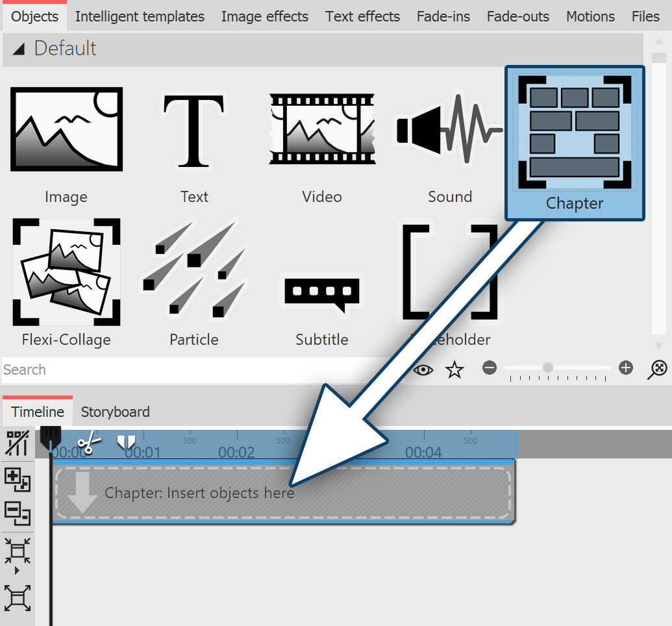This screenshot has height=626, width=672.
Task: Collapse tracks with minus icon in timeline toolbar
Action: click(x=17, y=513)
